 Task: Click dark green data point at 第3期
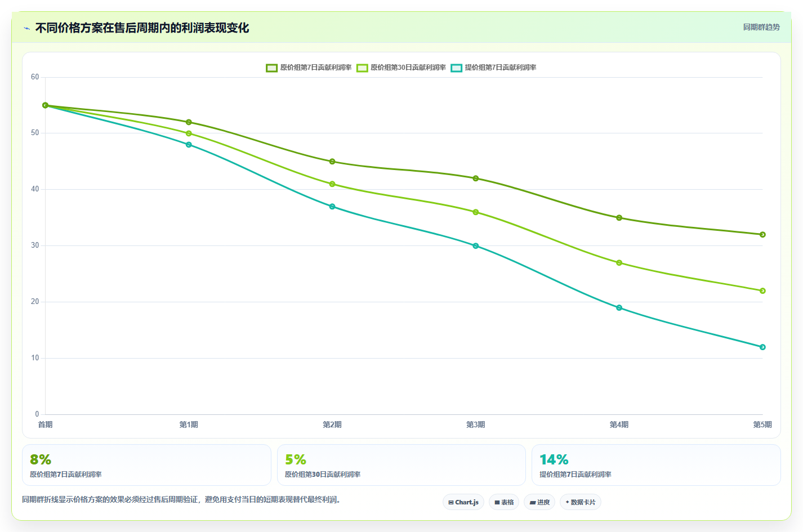tap(476, 178)
